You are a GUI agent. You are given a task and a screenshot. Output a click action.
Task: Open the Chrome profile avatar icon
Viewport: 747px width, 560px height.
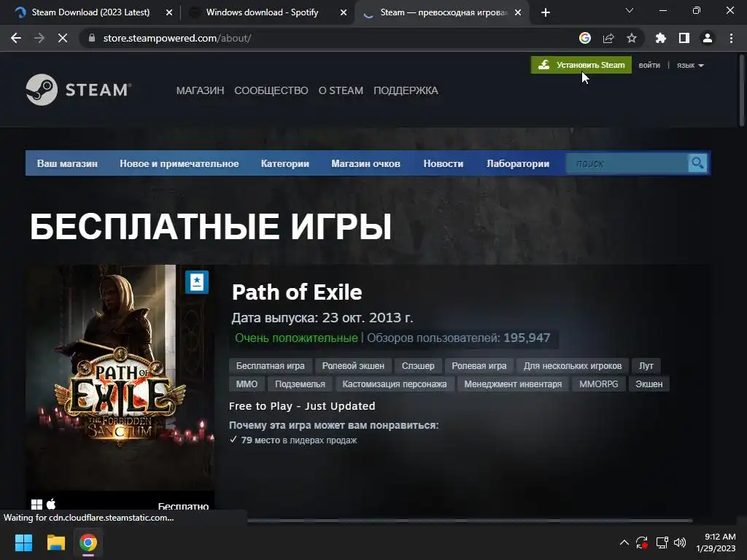point(708,38)
